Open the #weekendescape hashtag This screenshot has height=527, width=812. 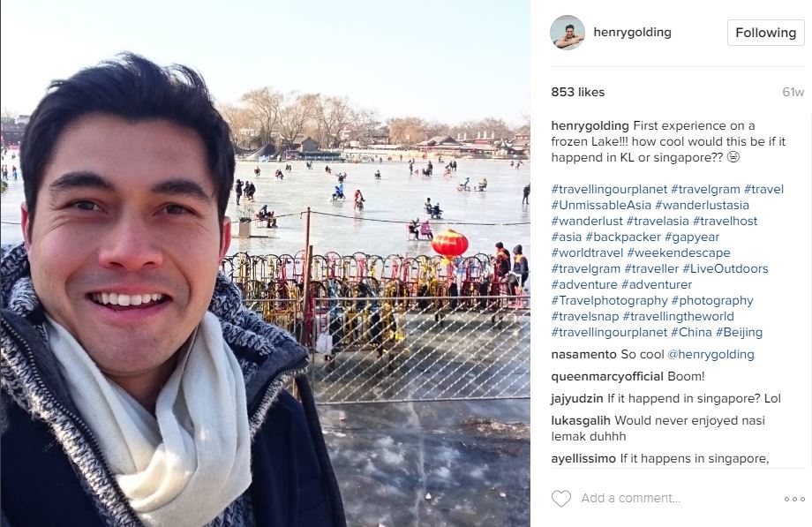(679, 252)
